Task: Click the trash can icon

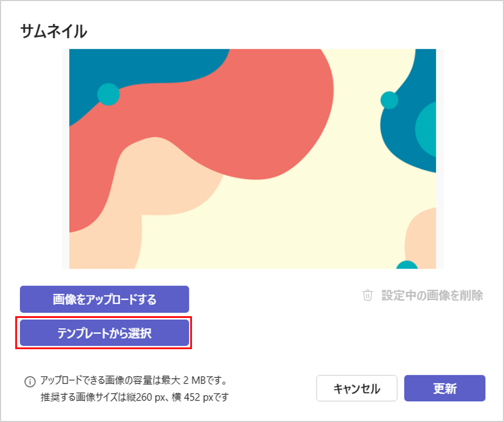Action: pyautogui.click(x=367, y=295)
